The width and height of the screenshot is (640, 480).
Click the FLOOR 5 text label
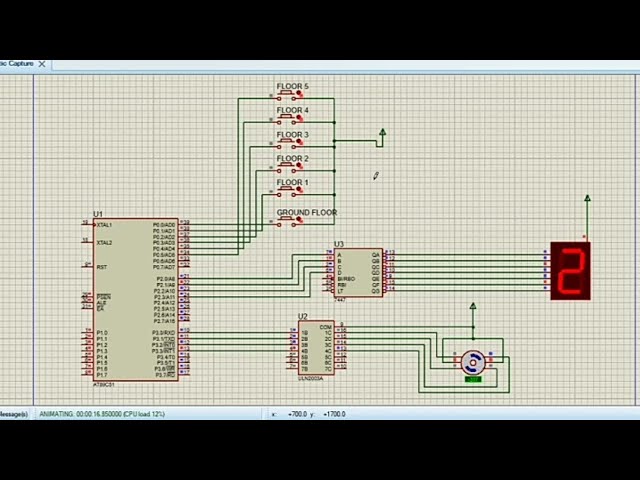[293, 87]
